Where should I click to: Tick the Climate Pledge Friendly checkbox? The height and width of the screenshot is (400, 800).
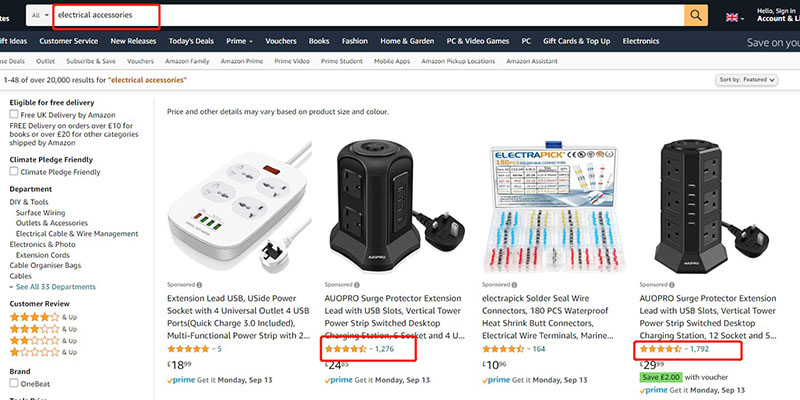coord(14,171)
